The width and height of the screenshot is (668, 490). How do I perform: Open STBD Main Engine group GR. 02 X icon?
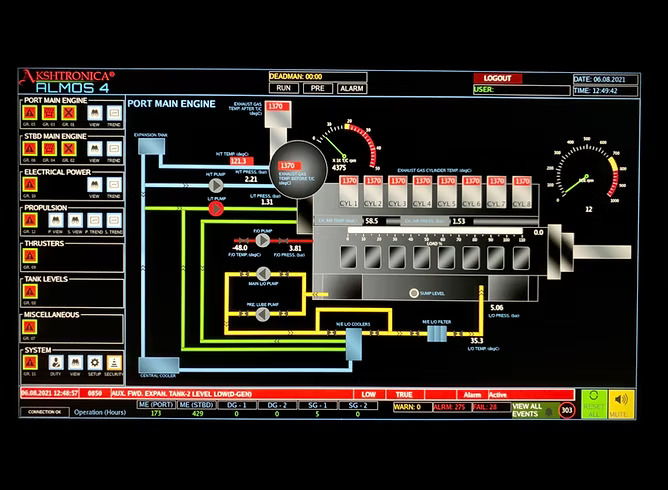coord(69,149)
